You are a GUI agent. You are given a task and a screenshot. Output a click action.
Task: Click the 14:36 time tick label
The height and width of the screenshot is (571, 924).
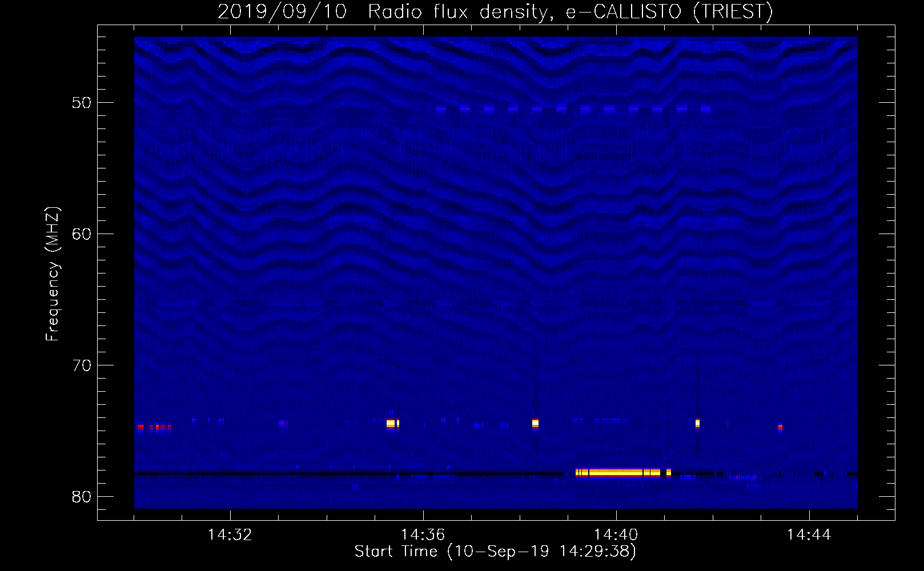(x=423, y=534)
